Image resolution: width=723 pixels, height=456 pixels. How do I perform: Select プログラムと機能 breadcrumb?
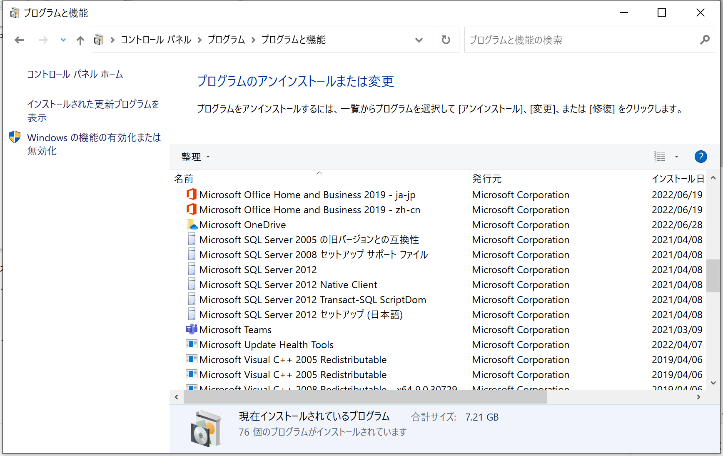click(x=293, y=40)
